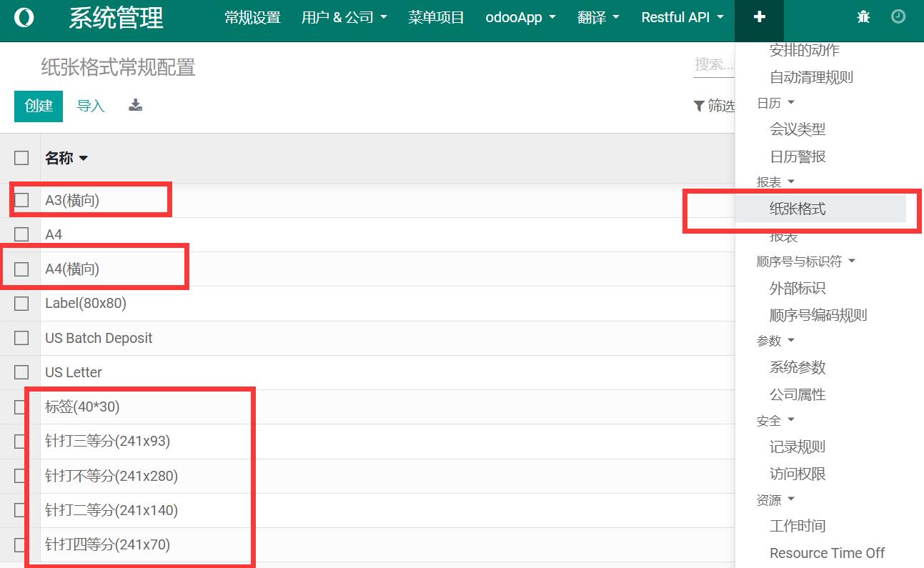Select 工作时间 menu entry

click(798, 526)
